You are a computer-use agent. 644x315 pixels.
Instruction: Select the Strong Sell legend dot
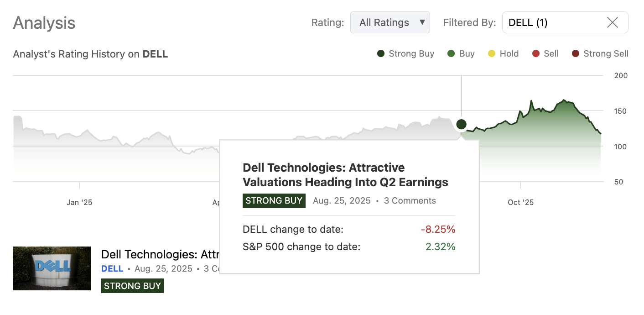(x=575, y=53)
